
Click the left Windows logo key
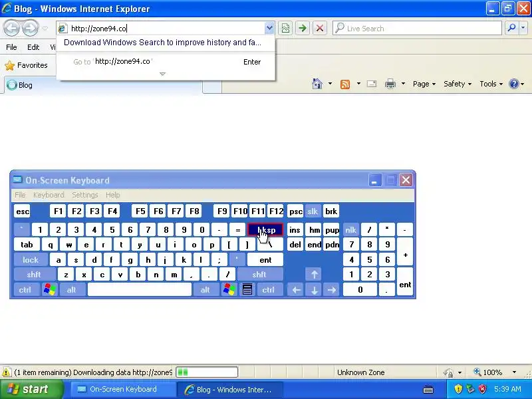pyautogui.click(x=50, y=290)
